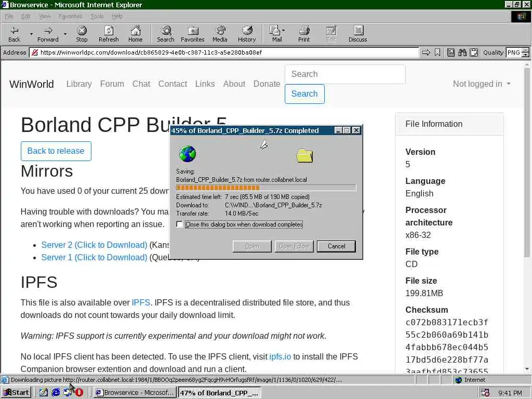The height and width of the screenshot is (399, 532).
Task: Click the blue Search button on WinWorld
Action: [x=304, y=94]
